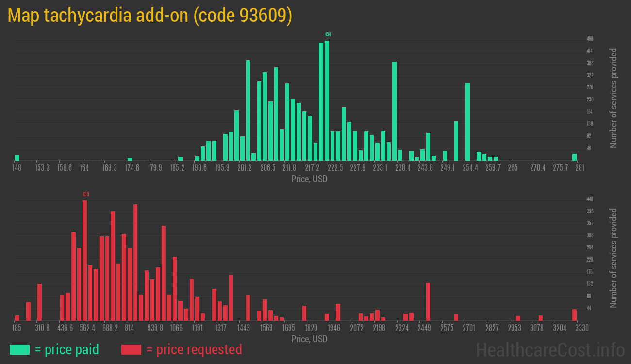Screen dimensions: 631x364
Task: Click upper chart's 'Number of services provided' label
Action: coord(614,98)
